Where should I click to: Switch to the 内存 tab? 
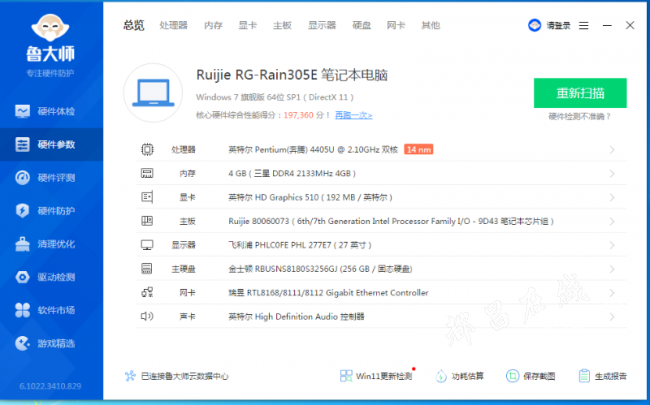213,25
